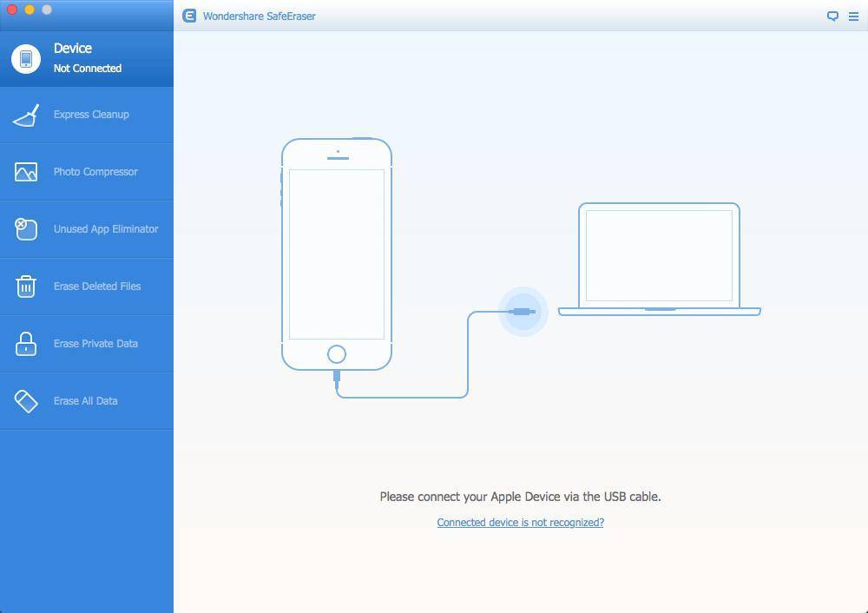
Task: Go to Unused App Eliminator label
Action: click(x=106, y=228)
